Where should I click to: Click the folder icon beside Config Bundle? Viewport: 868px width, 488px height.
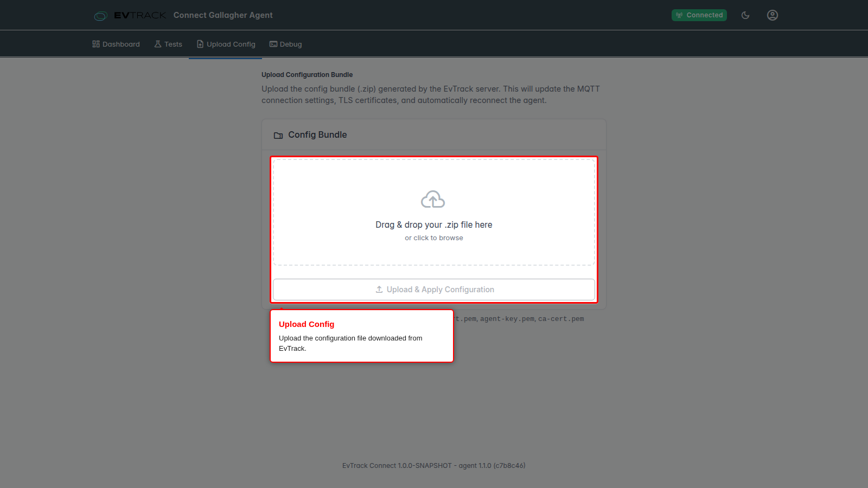[278, 136]
